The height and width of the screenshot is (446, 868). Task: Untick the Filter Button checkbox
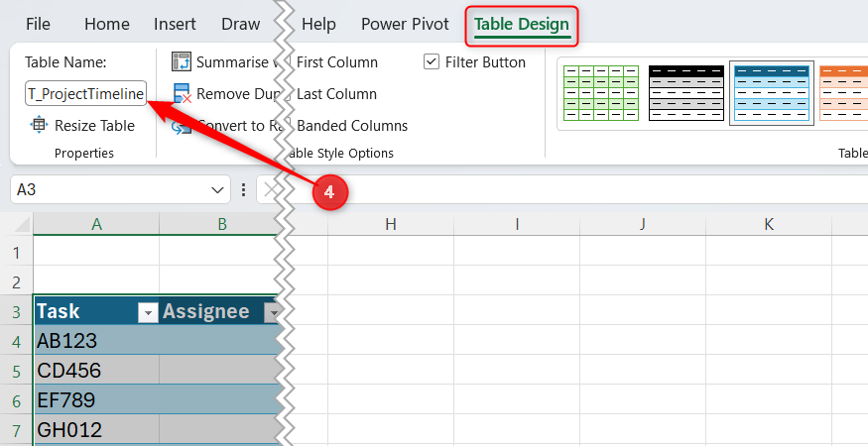pos(432,61)
